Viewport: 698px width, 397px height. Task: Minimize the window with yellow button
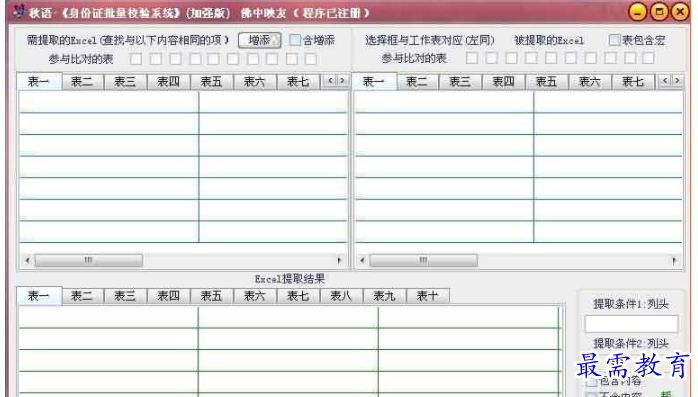tap(637, 12)
